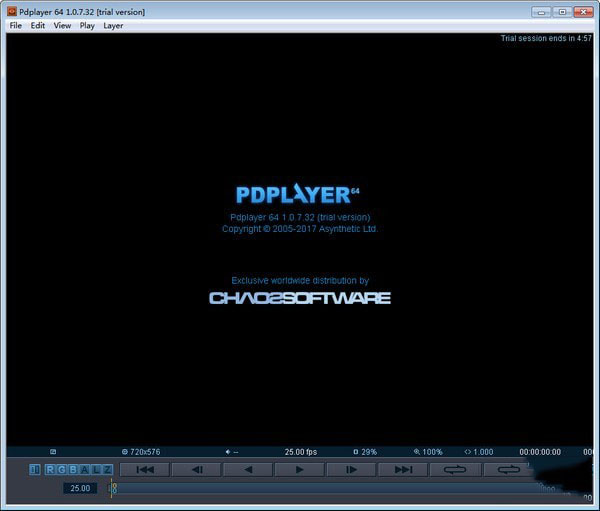Click the timeline scrub bar
This screenshot has height=511, width=600.
pyautogui.click(x=330, y=488)
